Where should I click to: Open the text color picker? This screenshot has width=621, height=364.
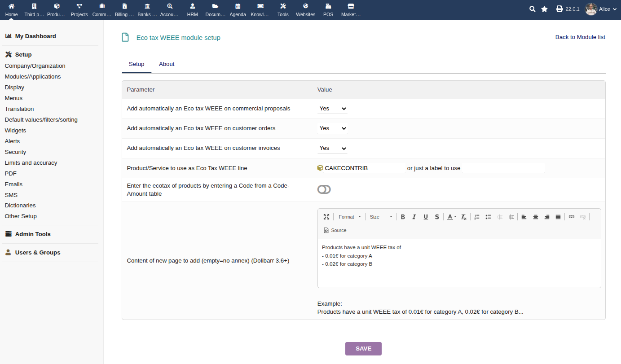[451, 217]
